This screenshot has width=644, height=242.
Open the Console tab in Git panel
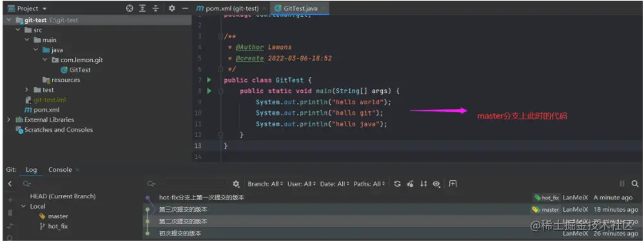tap(60, 169)
